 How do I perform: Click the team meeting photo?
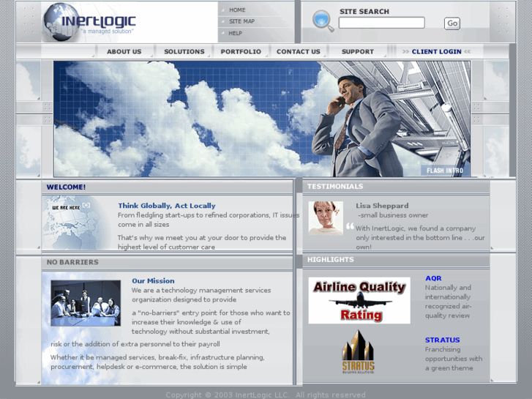[x=86, y=302]
